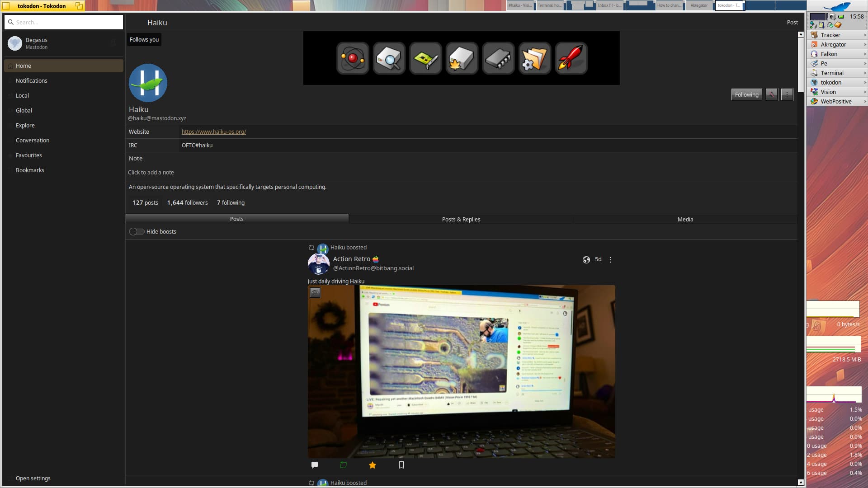Click the network status tray icon

click(813, 25)
